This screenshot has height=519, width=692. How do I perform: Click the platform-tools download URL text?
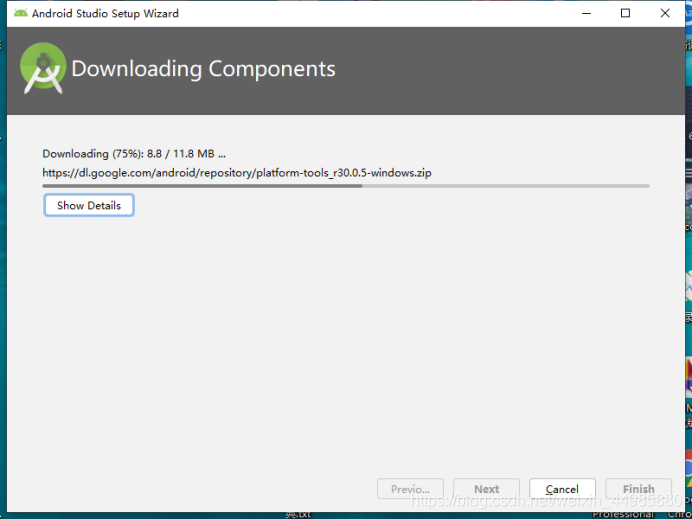pos(237,173)
